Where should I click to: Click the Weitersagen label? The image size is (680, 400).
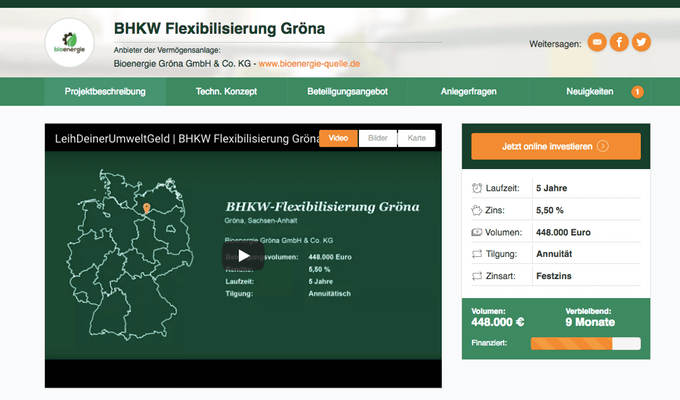(555, 44)
